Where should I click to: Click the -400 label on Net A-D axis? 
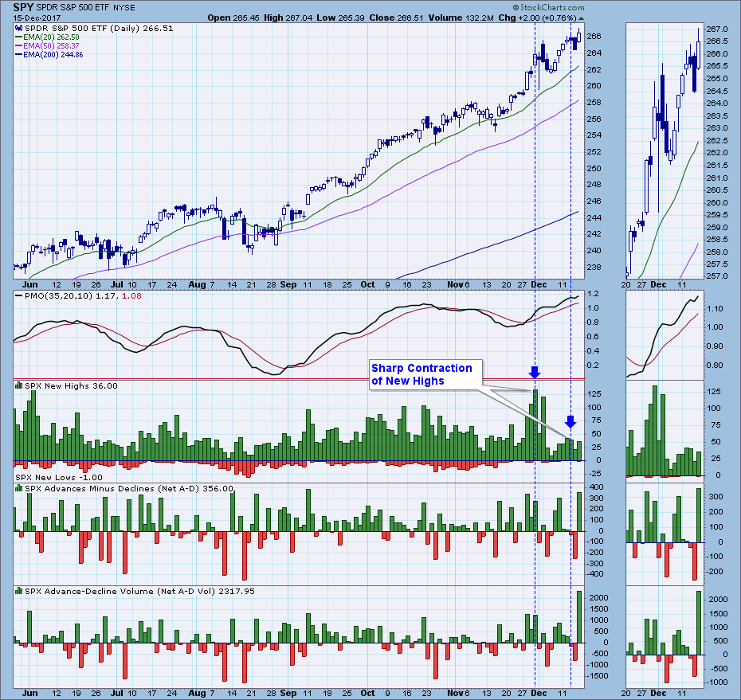coord(595,574)
